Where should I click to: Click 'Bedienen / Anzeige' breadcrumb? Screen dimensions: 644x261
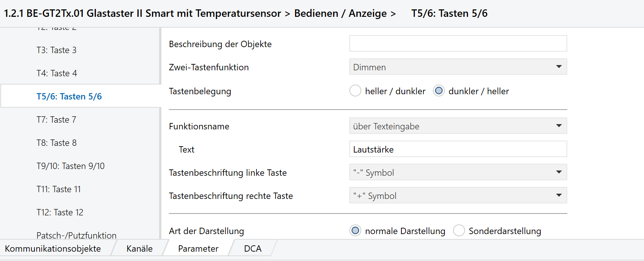(340, 13)
